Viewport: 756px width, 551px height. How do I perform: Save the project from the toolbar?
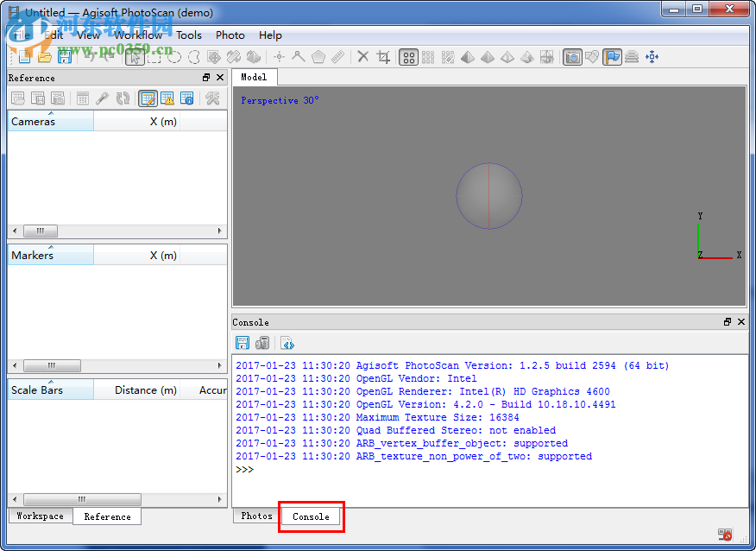tap(65, 56)
